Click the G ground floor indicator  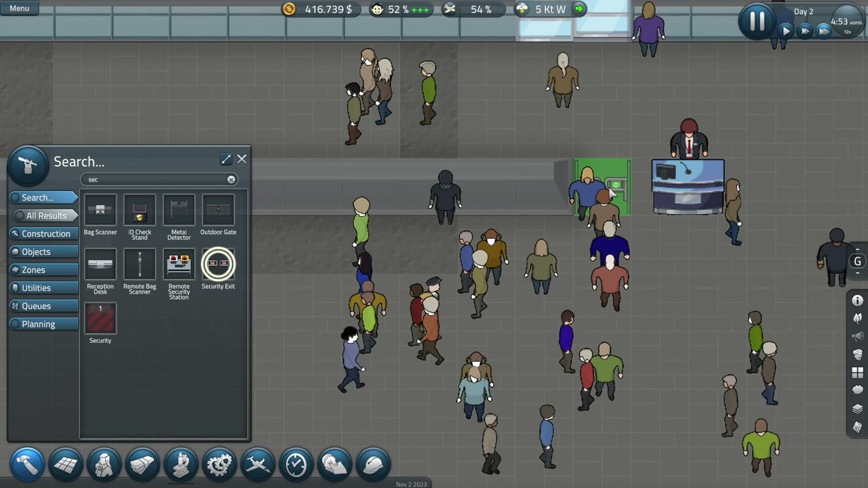[x=857, y=261]
